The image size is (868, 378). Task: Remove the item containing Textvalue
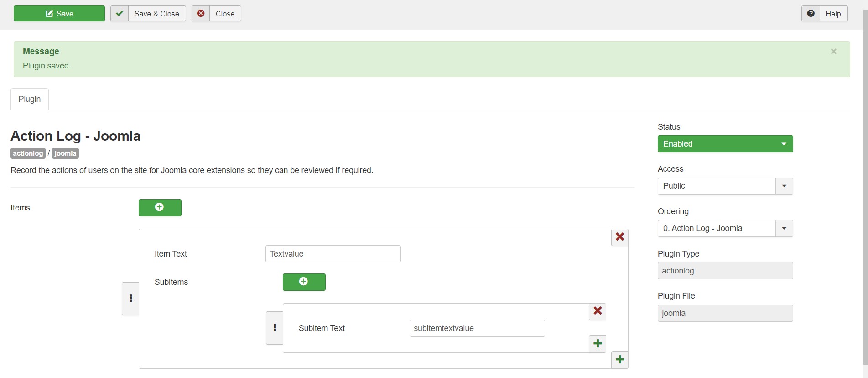(620, 237)
